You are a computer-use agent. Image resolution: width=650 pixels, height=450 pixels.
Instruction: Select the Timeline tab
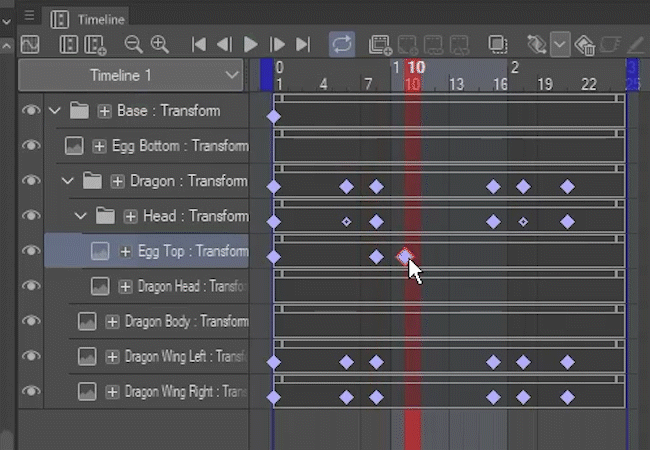[87, 19]
